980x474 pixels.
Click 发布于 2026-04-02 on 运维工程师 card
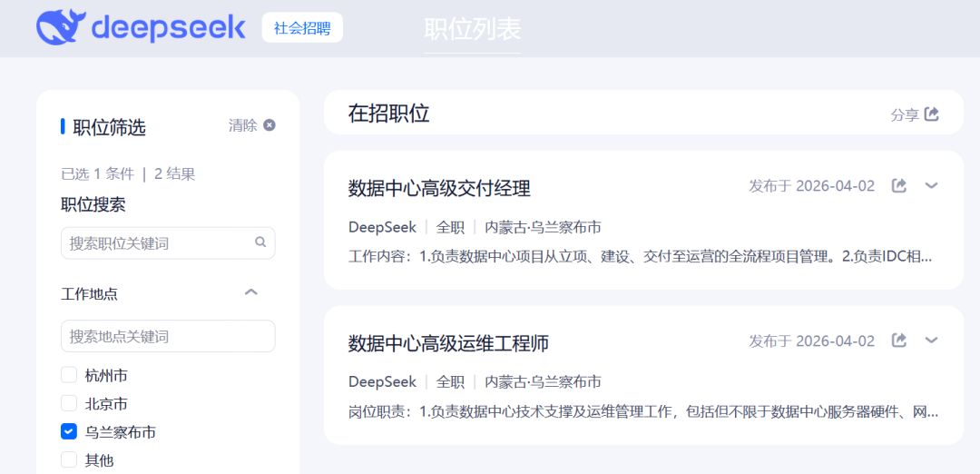812,341
